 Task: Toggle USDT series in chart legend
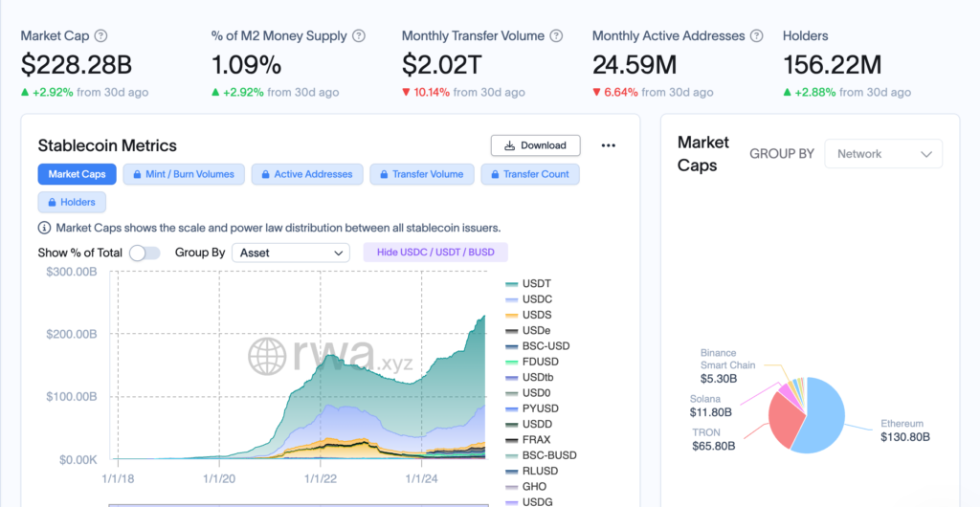(536, 284)
